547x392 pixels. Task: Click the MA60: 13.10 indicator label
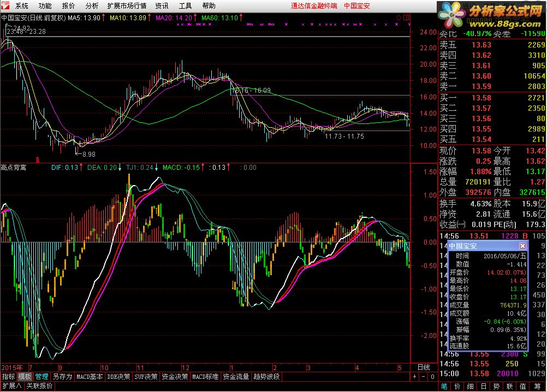click(220, 17)
